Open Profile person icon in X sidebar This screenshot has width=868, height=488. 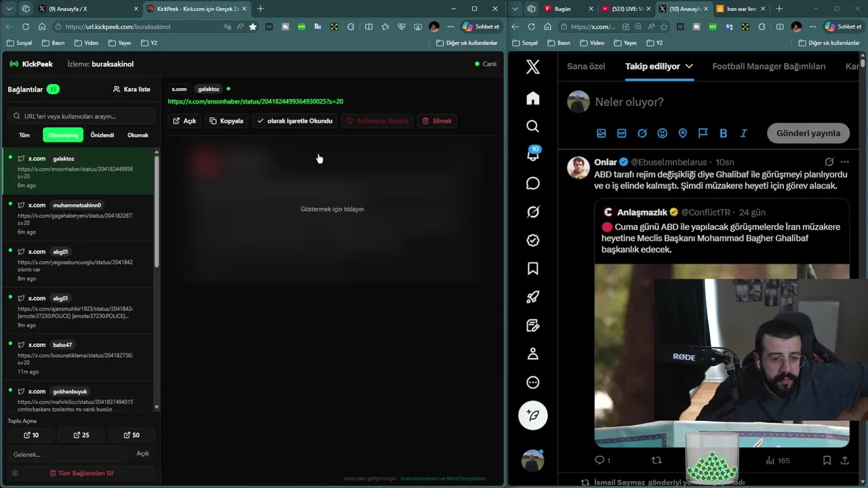click(533, 354)
